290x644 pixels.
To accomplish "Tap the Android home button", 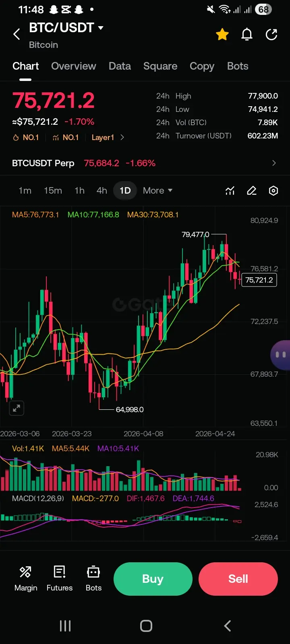I will click(146, 626).
